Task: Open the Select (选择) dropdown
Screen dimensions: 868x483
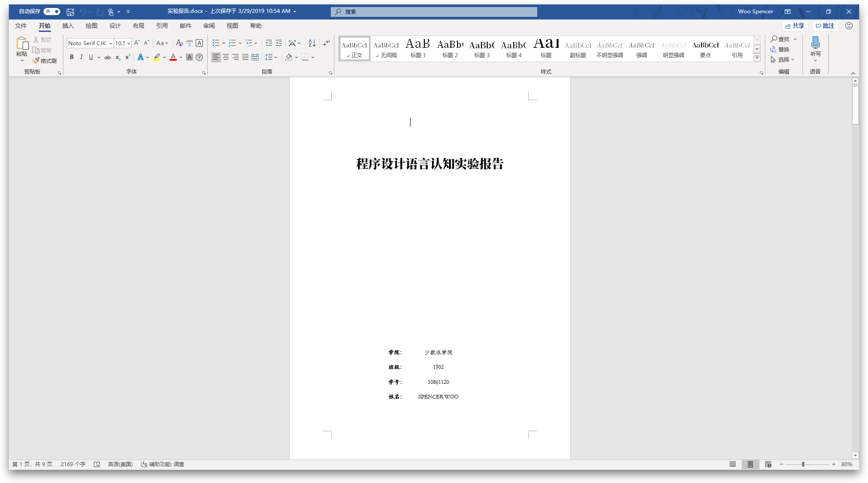Action: tap(782, 59)
